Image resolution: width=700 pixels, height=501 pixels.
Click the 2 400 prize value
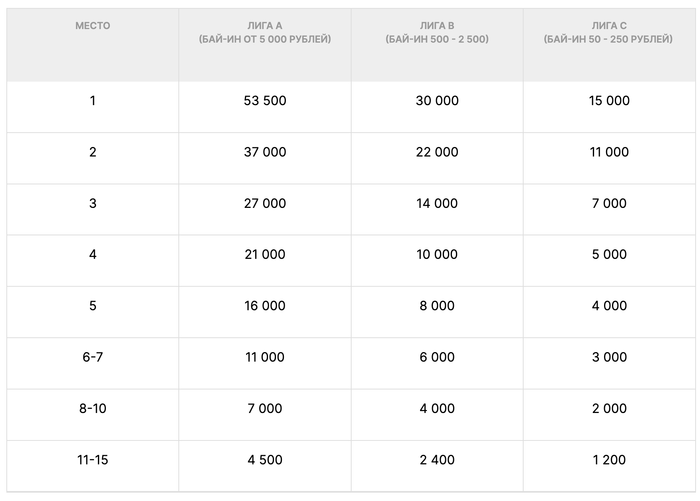click(437, 460)
